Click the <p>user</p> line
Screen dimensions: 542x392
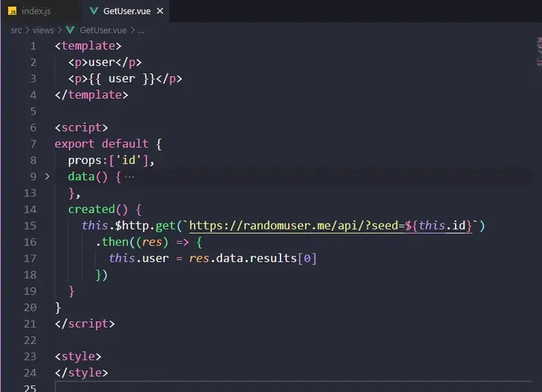click(105, 62)
